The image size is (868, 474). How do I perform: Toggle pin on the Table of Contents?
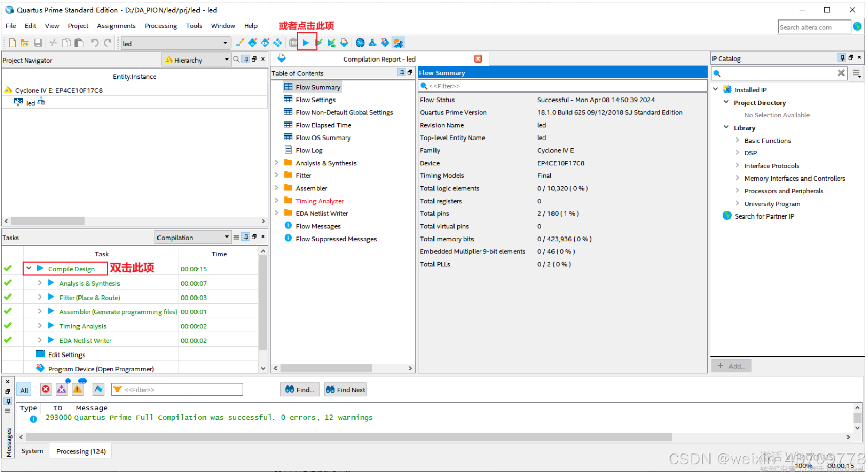tap(402, 73)
